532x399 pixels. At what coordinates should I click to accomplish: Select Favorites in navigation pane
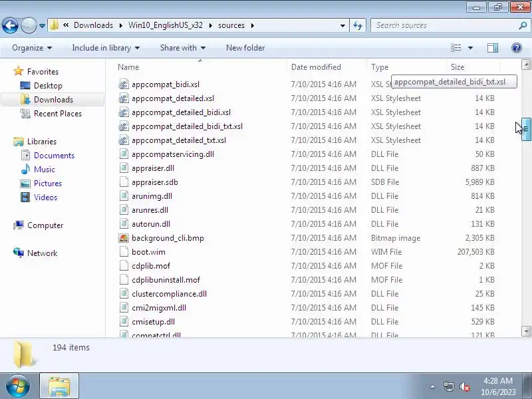click(43, 72)
